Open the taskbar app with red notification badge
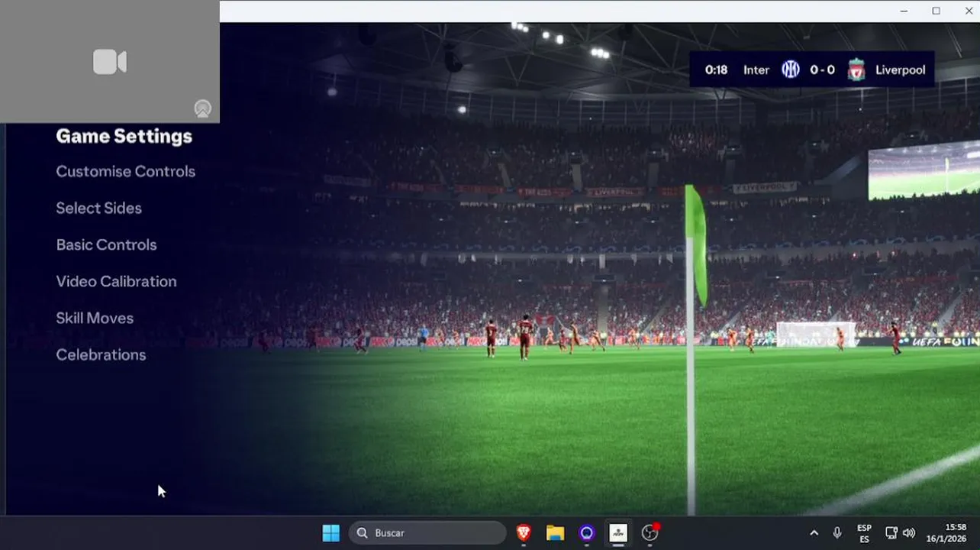 [x=650, y=532]
